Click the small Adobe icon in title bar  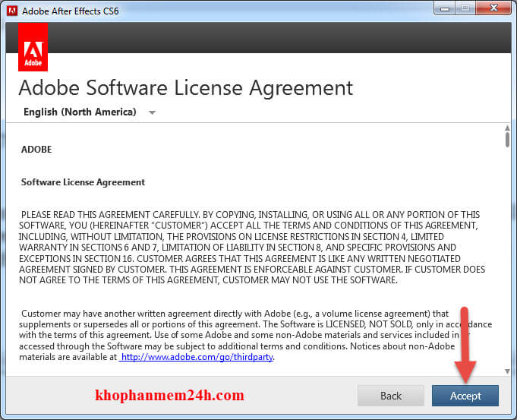click(11, 11)
